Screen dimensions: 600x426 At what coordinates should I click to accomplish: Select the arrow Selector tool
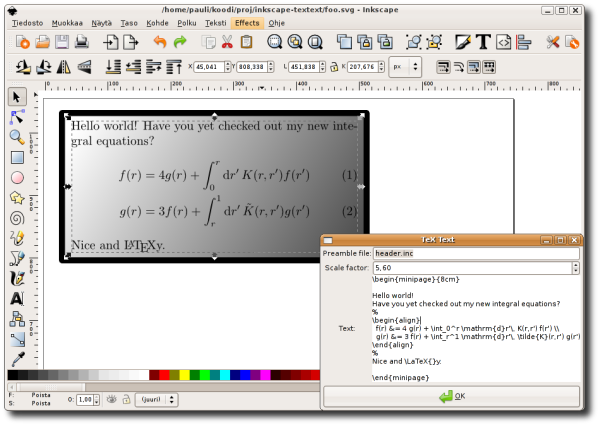17,97
